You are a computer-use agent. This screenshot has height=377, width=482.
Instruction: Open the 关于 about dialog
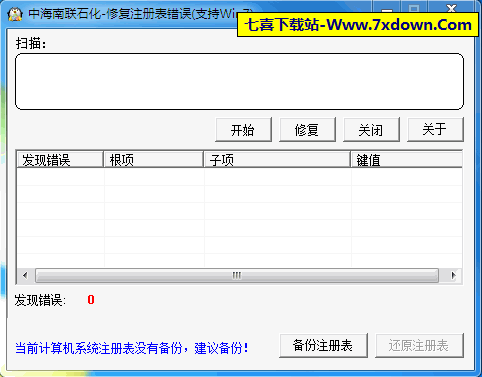[x=435, y=129]
